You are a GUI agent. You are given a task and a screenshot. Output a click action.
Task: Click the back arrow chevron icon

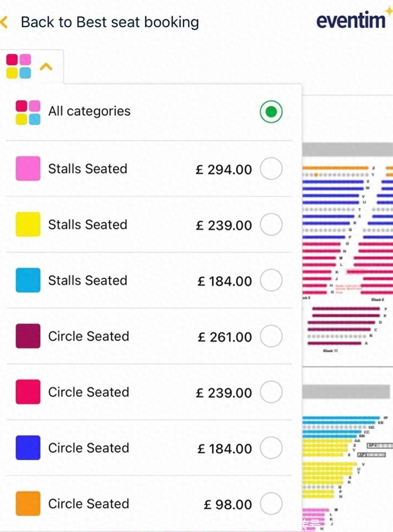(x=4, y=22)
